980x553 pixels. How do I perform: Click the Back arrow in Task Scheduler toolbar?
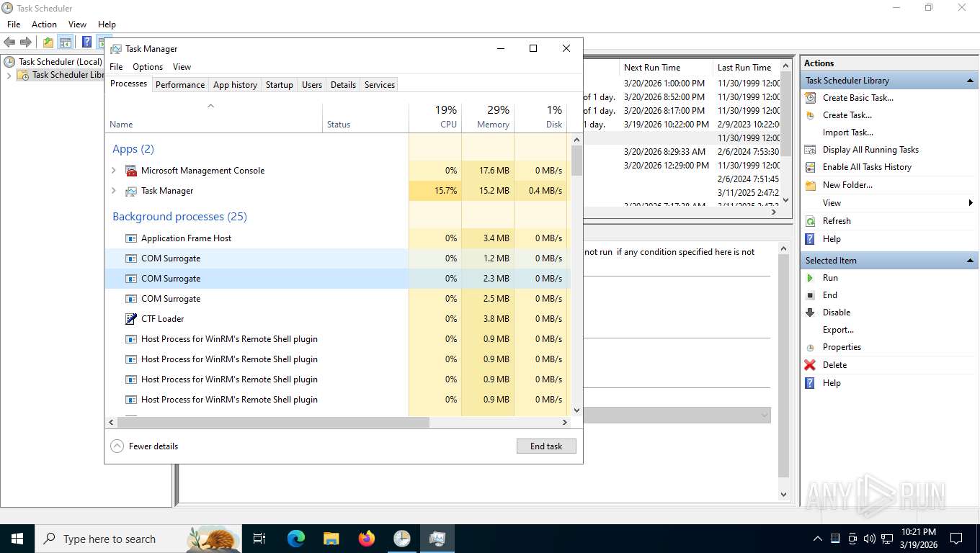click(10, 42)
